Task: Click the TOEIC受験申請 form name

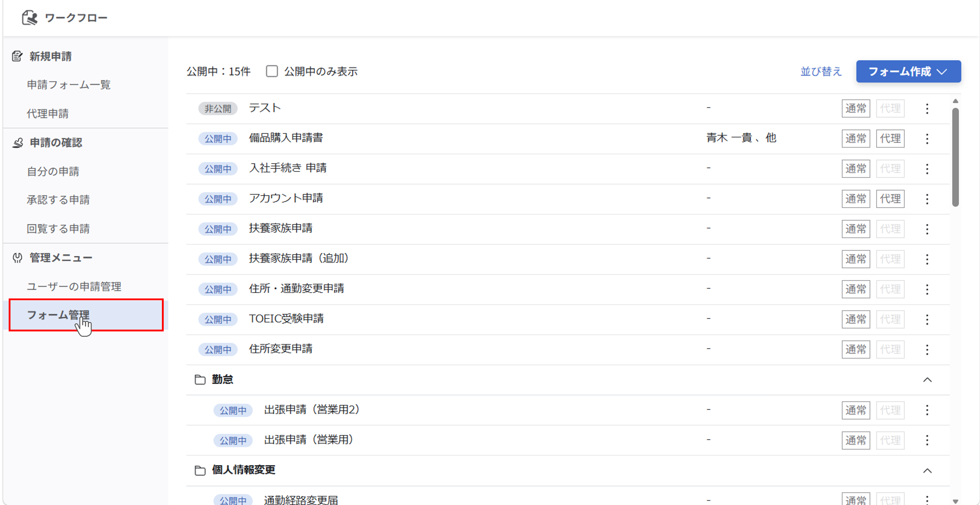Action: (286, 319)
